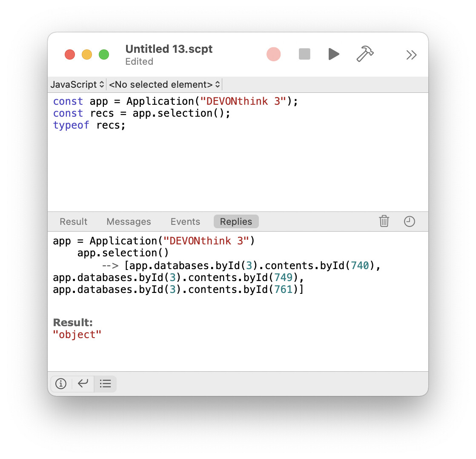Switch to the Result tab

pos(73,221)
